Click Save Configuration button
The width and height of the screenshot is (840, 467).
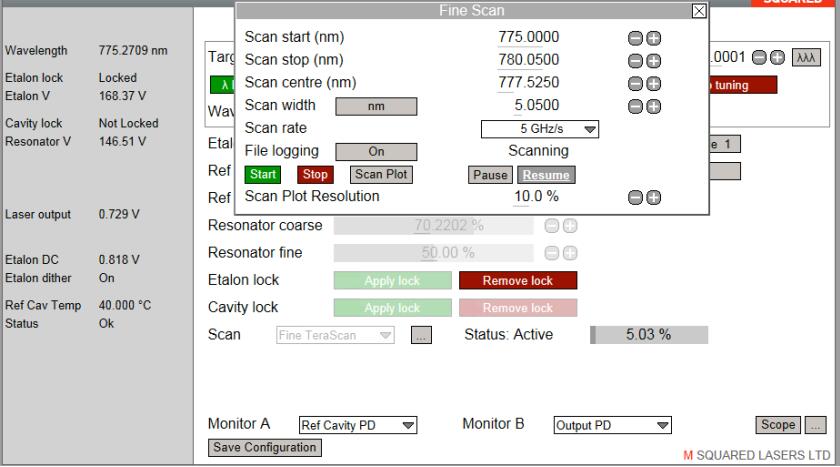pos(264,448)
